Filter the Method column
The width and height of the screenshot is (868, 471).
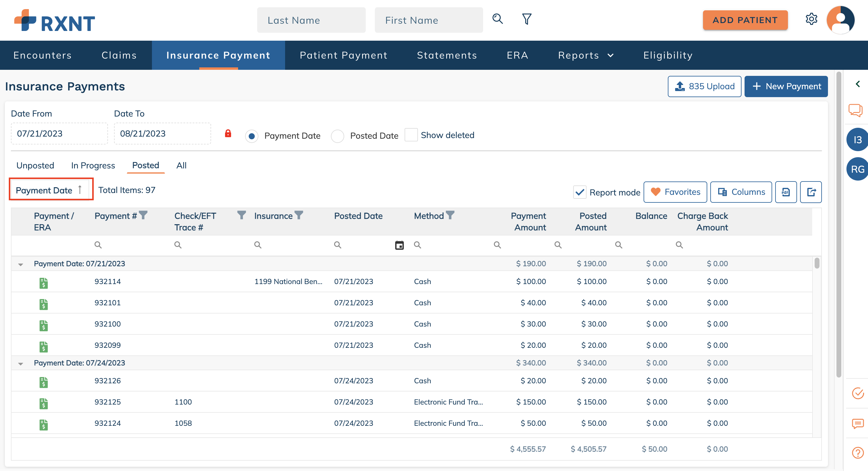point(450,215)
